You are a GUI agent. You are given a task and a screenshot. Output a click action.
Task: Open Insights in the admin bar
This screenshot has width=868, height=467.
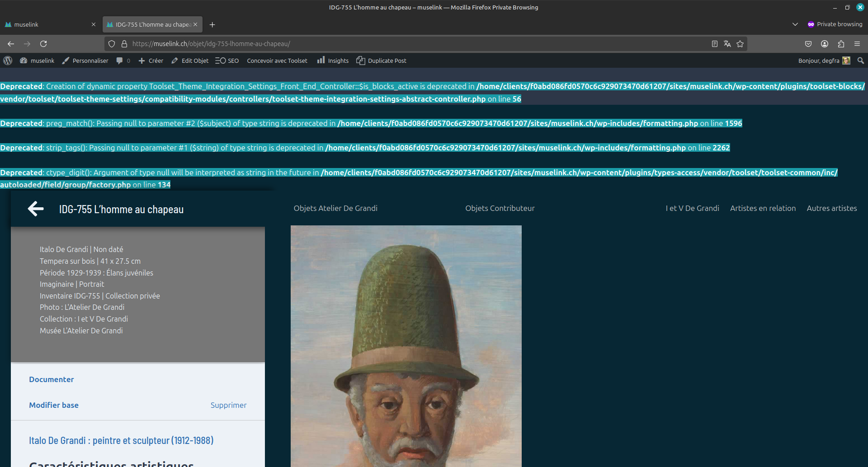(x=333, y=61)
